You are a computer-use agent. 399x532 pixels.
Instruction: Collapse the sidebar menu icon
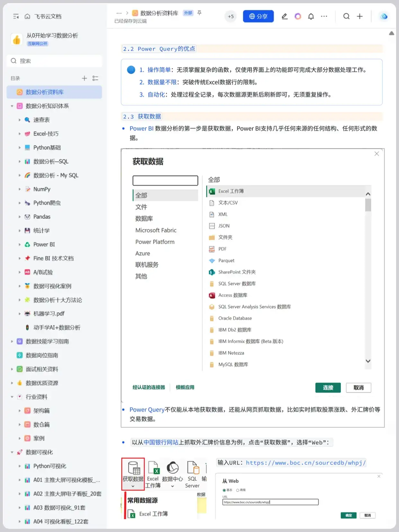(x=16, y=16)
